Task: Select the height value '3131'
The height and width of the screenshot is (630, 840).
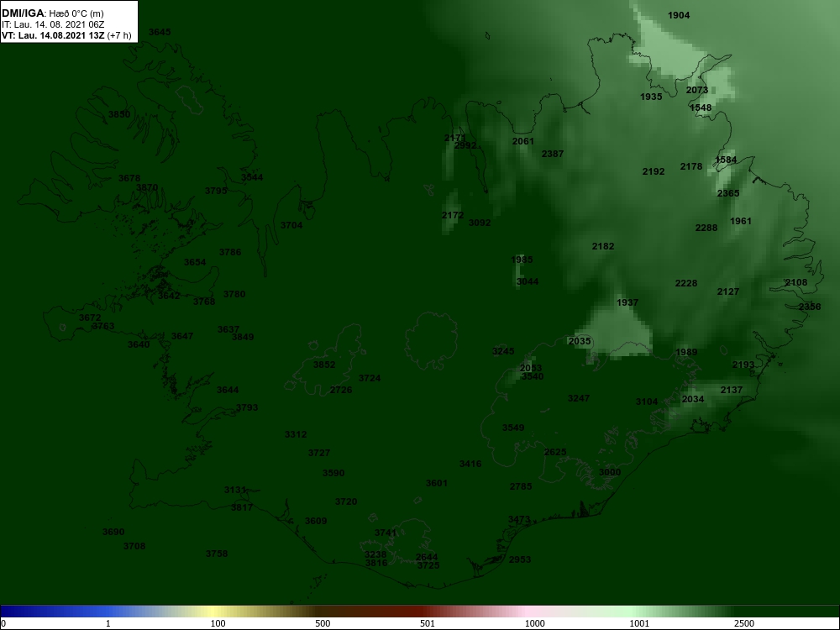Action: point(235,491)
